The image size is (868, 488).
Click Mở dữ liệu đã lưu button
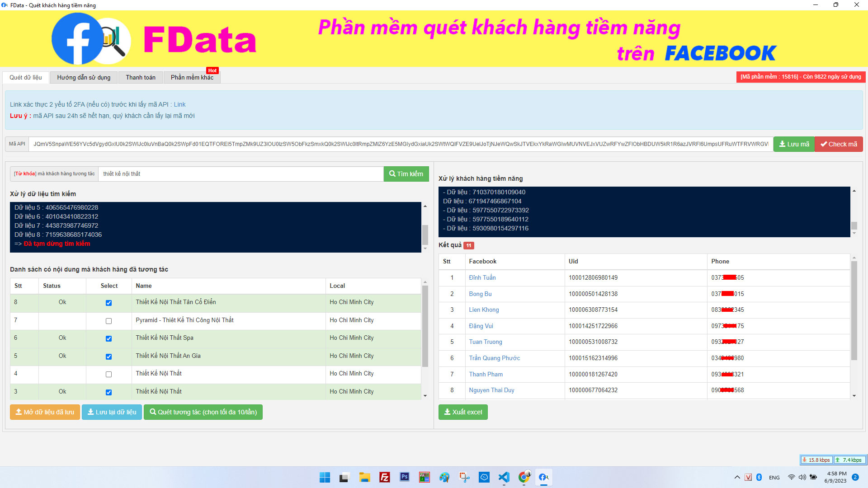tap(45, 412)
